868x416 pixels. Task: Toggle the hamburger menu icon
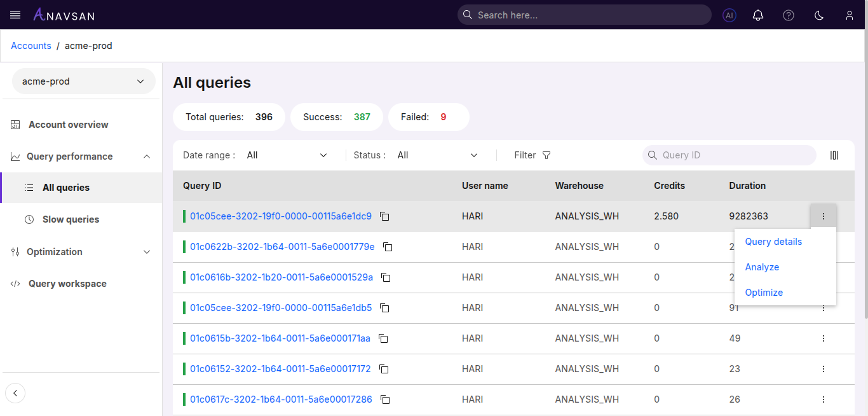15,15
